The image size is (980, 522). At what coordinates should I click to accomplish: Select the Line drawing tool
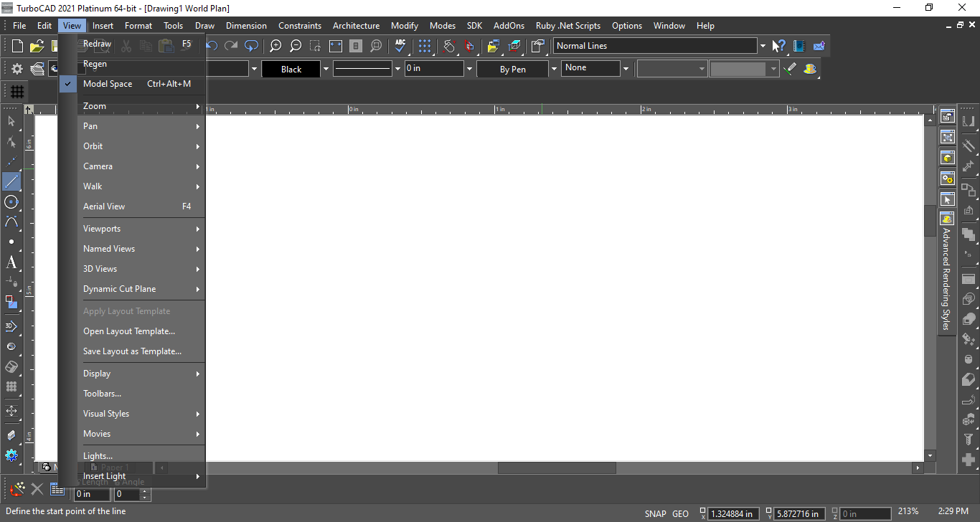click(11, 181)
